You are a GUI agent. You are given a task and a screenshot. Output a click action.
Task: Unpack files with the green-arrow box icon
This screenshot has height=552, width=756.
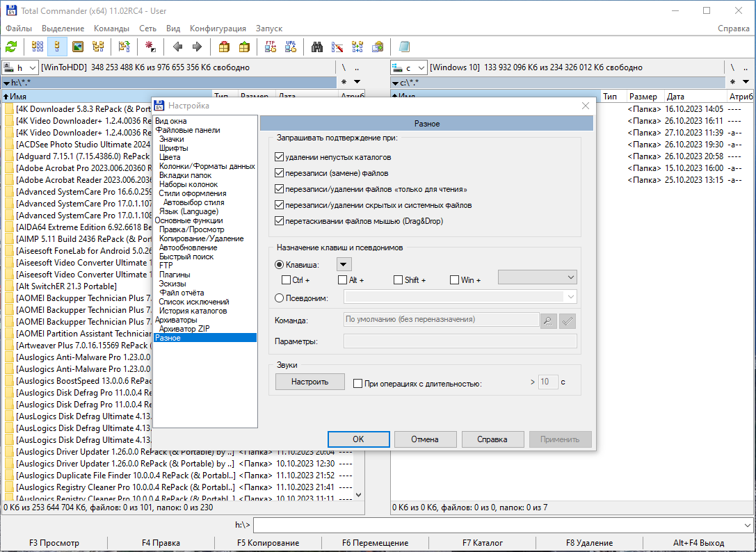[x=244, y=47]
